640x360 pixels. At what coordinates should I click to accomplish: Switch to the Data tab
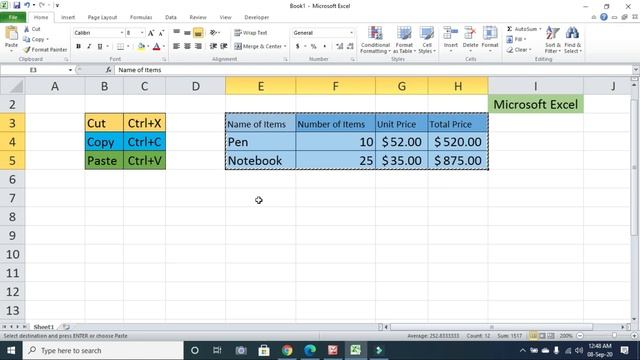coord(171,18)
